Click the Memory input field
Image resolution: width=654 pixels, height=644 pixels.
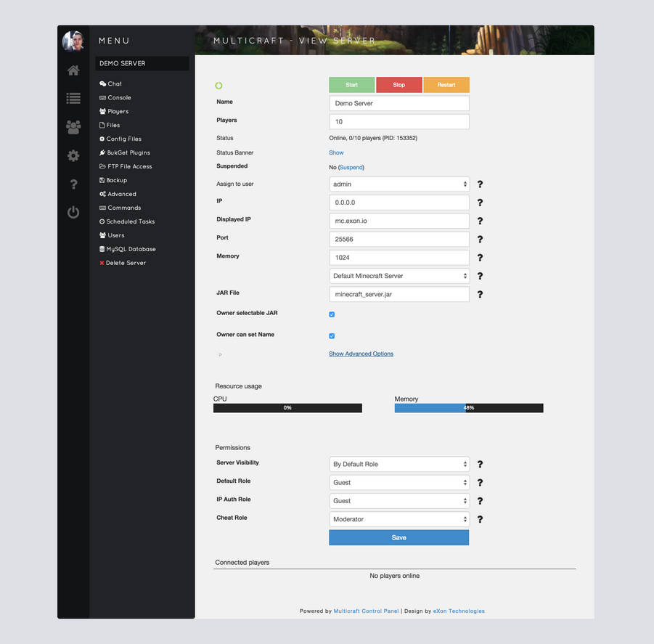click(x=399, y=257)
